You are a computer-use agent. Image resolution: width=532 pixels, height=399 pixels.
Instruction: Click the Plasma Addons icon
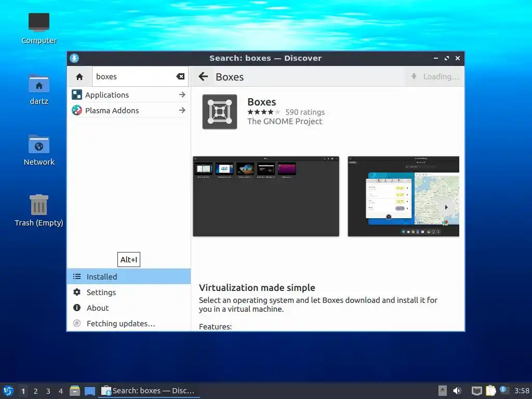77,110
